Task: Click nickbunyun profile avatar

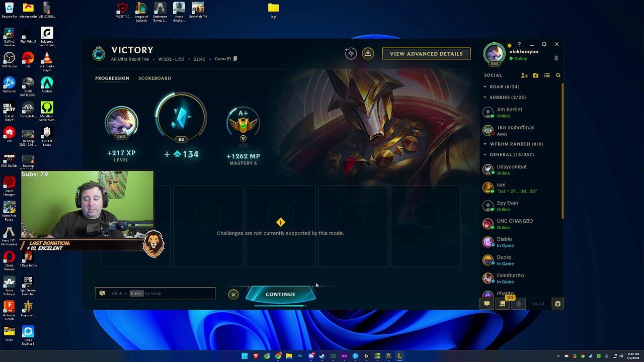Action: 494,53
